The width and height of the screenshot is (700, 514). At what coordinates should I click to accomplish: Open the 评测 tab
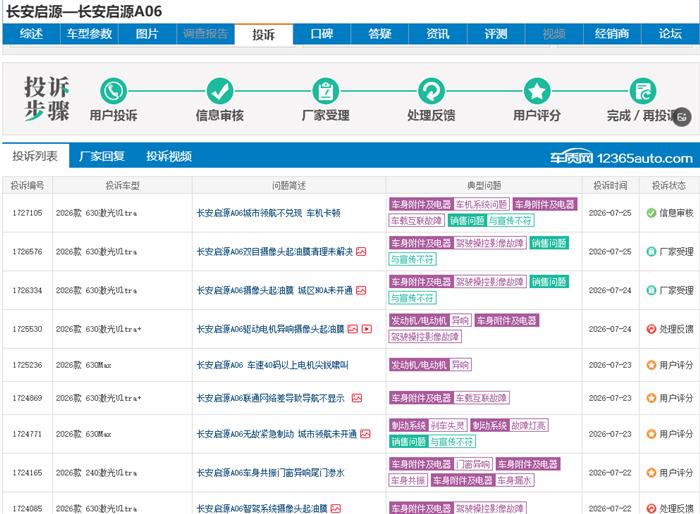pyautogui.click(x=496, y=34)
